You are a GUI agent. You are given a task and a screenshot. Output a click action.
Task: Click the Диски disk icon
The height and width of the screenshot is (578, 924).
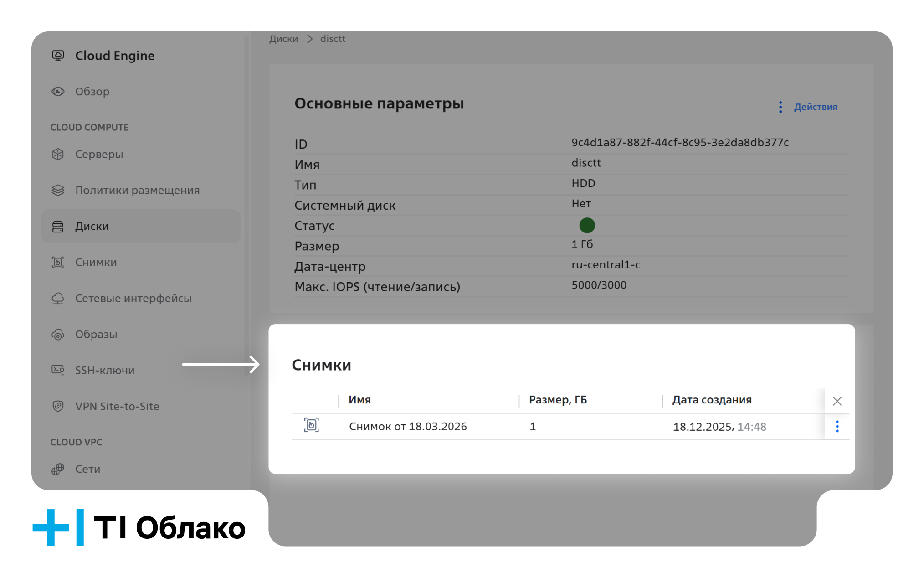pyautogui.click(x=58, y=227)
